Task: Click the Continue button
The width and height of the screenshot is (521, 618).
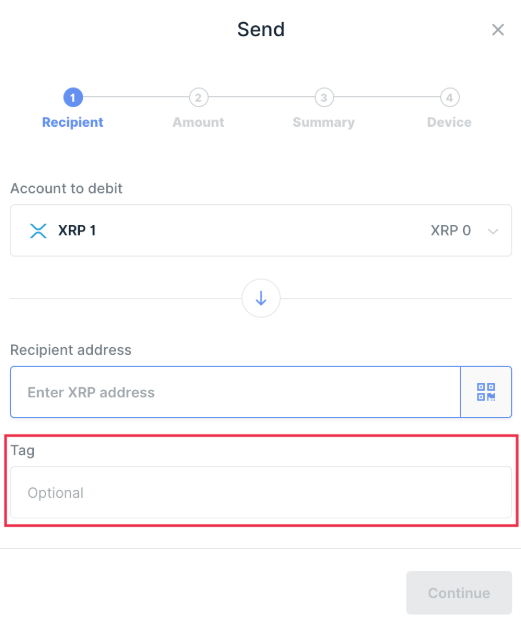Action: click(x=459, y=593)
